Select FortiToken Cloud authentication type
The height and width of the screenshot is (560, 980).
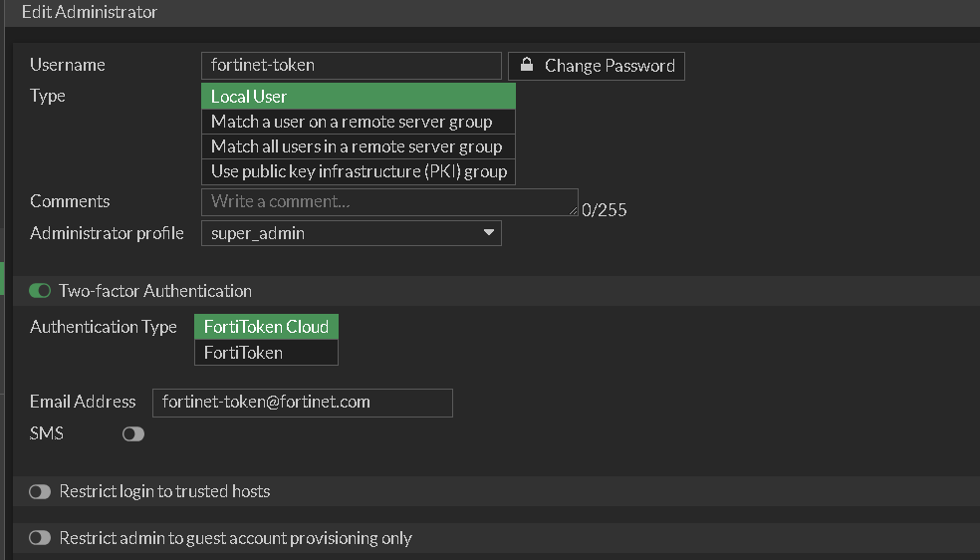(x=266, y=327)
